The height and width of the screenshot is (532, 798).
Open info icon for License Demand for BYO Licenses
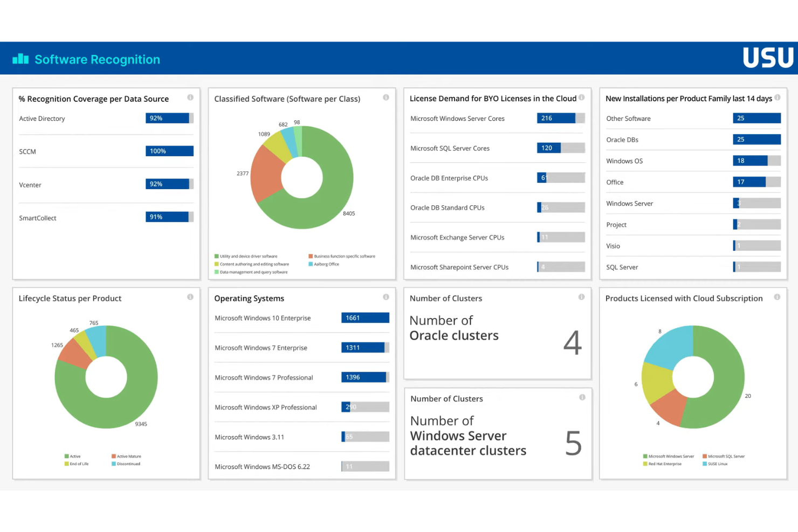pos(582,98)
